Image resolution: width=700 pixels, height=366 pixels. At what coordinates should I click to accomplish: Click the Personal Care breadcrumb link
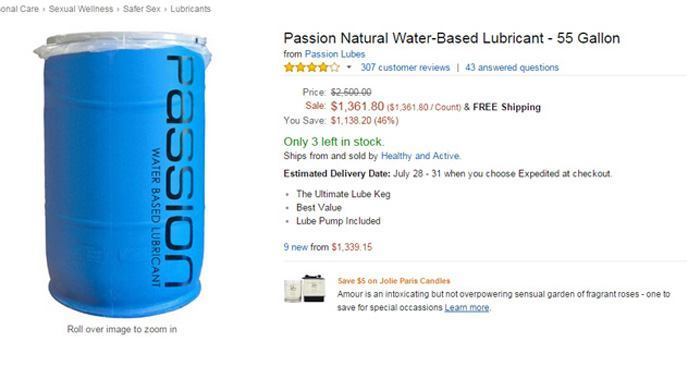pos(19,9)
